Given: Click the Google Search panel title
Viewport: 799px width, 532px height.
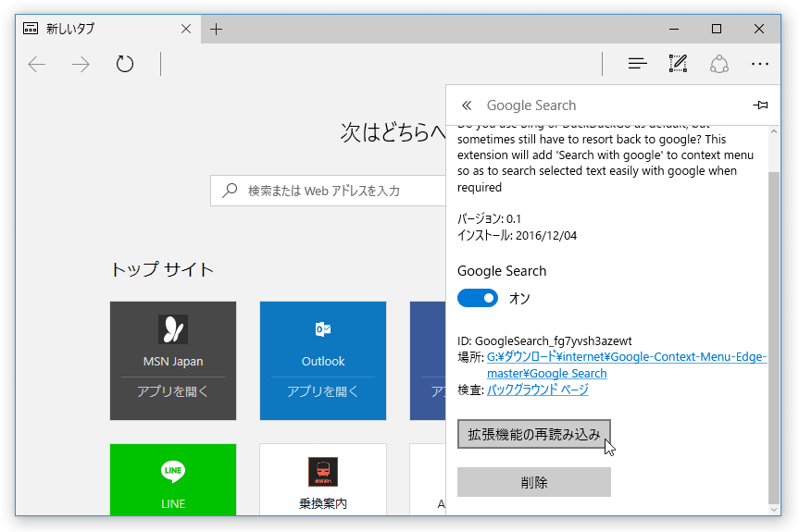Looking at the screenshot, I should tap(531, 105).
